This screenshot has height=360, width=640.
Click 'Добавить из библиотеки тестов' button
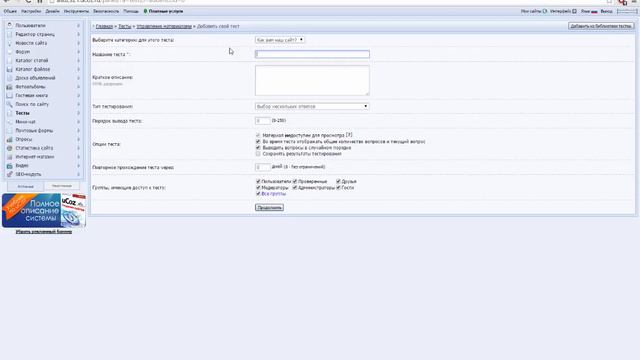pyautogui.click(x=601, y=26)
